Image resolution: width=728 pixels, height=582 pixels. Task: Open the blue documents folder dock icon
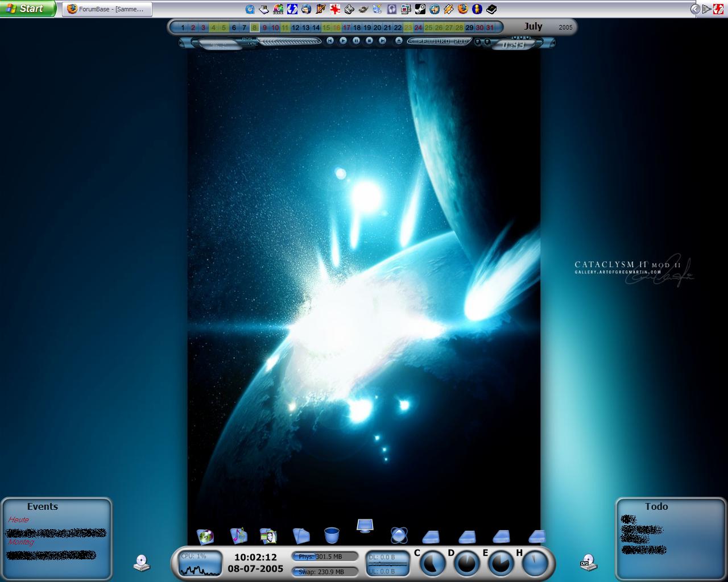click(x=301, y=535)
